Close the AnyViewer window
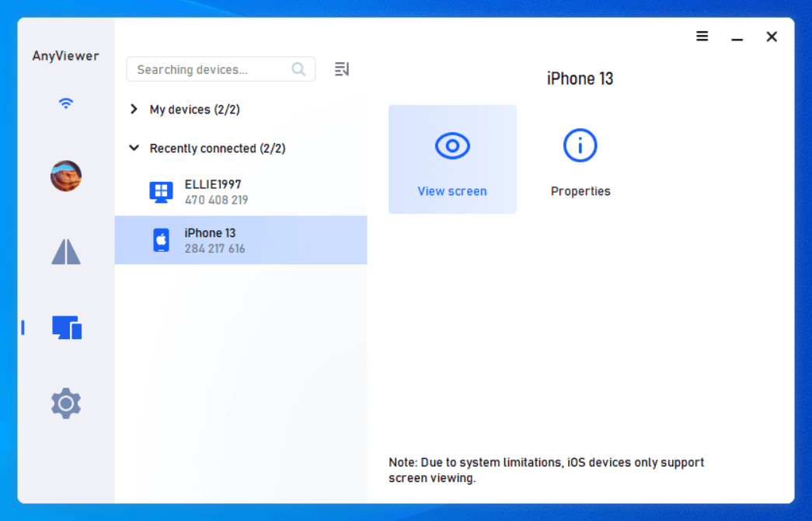The image size is (812, 521). pyautogui.click(x=772, y=37)
